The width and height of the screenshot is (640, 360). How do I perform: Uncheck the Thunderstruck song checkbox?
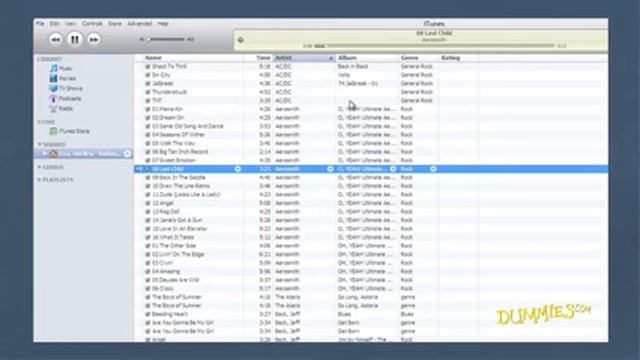(148, 92)
